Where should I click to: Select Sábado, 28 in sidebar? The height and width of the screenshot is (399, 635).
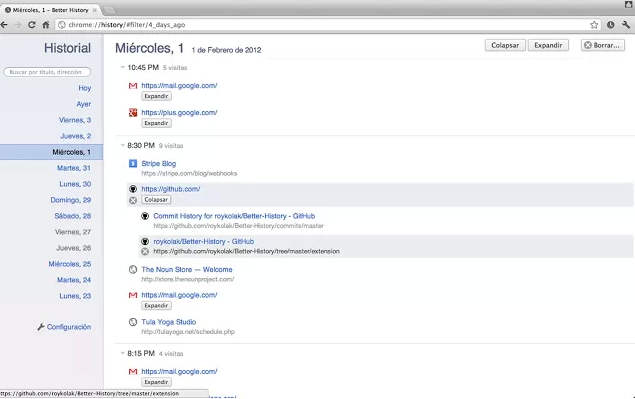click(x=73, y=216)
